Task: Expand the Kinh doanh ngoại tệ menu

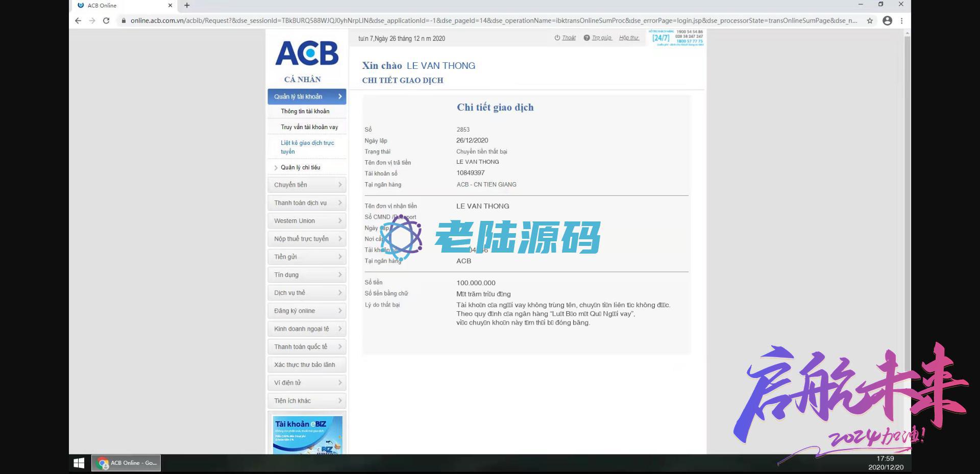Action: 307,329
